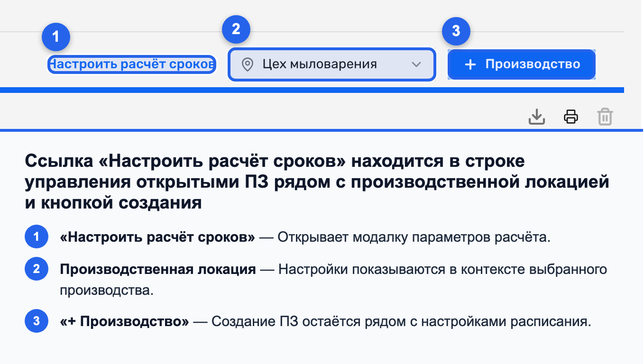Click annotation badge 3 above the Производство button
This screenshot has width=644, height=364.
pos(456,31)
